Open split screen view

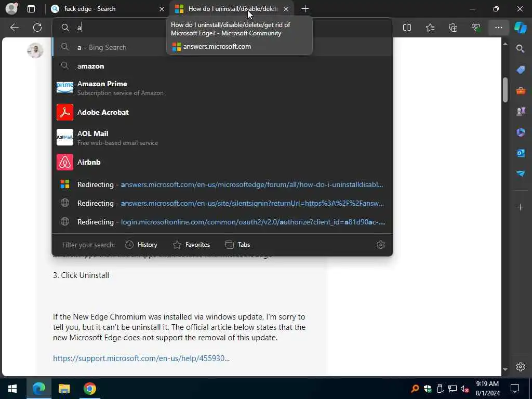click(407, 28)
